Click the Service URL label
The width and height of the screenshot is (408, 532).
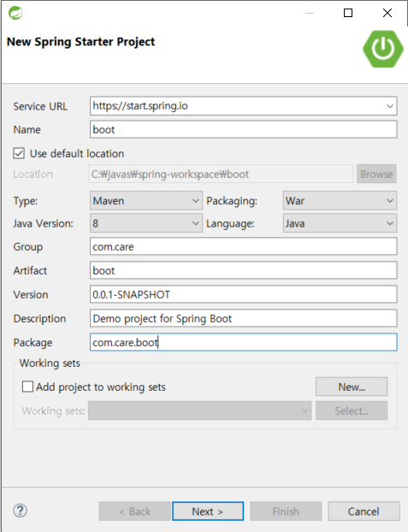point(40,106)
